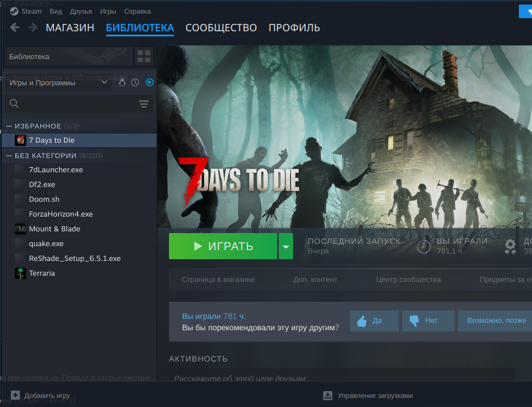532x407 pixels.
Task: Click the Библиотека home button
Action: pos(68,56)
